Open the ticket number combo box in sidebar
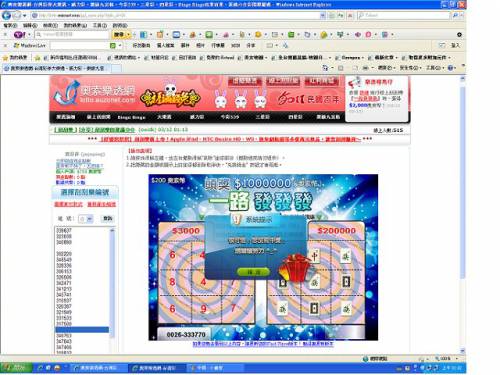 (85, 219)
